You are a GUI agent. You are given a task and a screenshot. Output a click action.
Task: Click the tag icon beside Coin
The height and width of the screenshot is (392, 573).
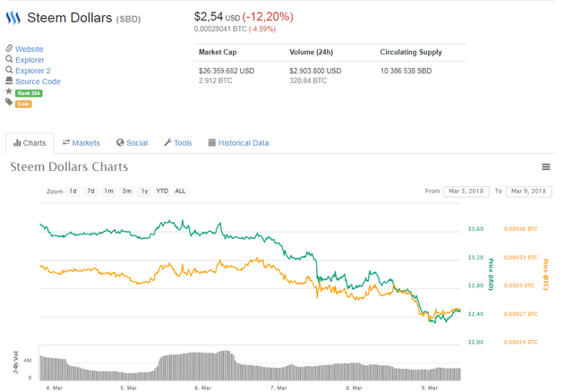(x=9, y=103)
